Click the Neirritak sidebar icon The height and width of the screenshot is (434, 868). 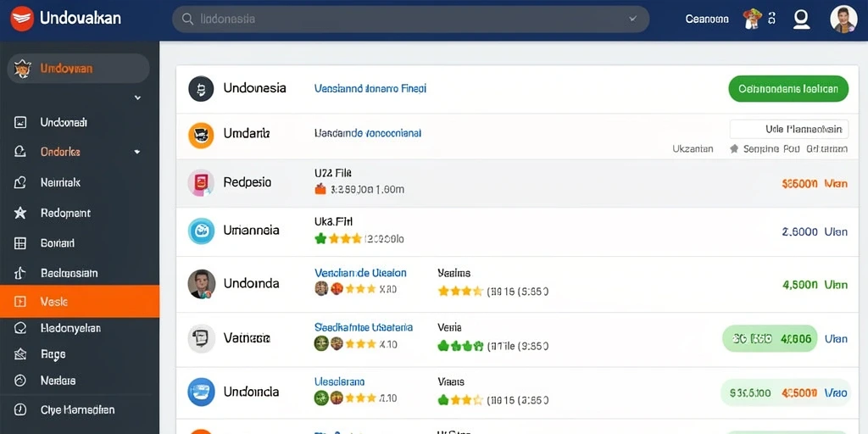click(20, 182)
